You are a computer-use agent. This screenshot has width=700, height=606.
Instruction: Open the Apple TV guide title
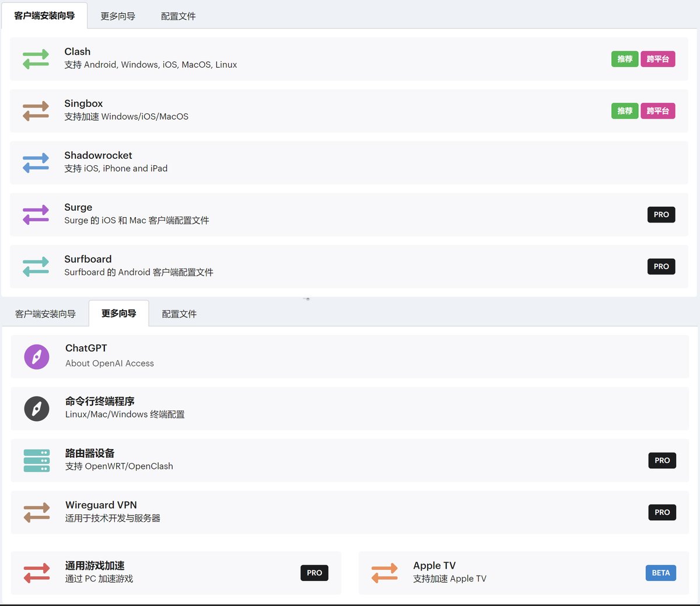pyautogui.click(x=435, y=566)
